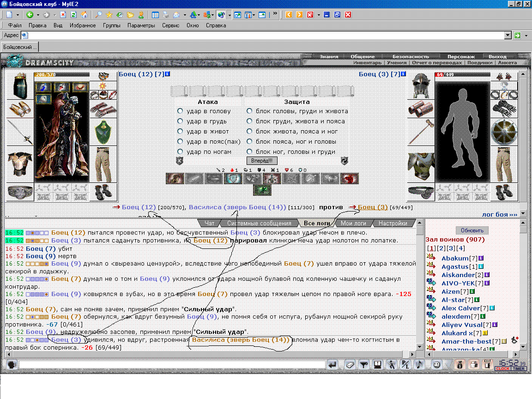Click the browser Home toolbar icon
The height and width of the screenshot is (399, 532).
[84, 15]
